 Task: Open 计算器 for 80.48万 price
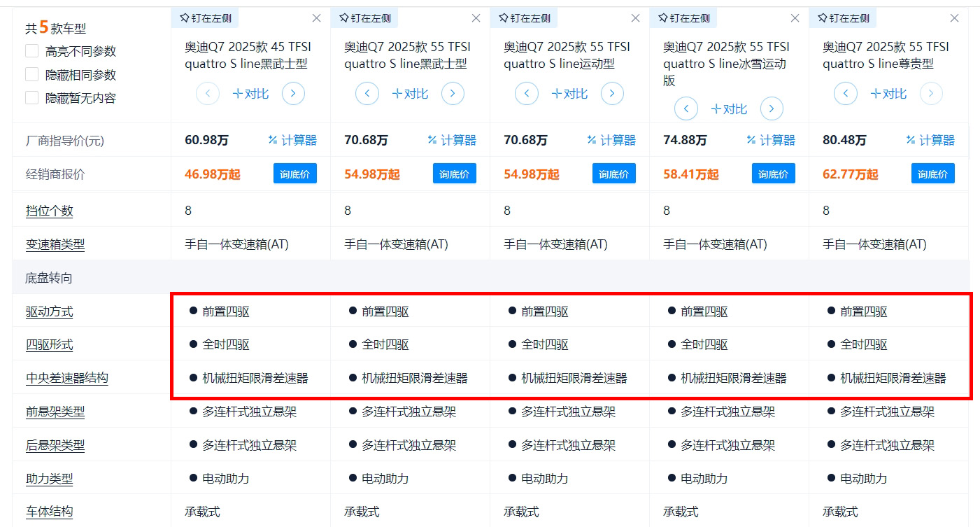930,140
